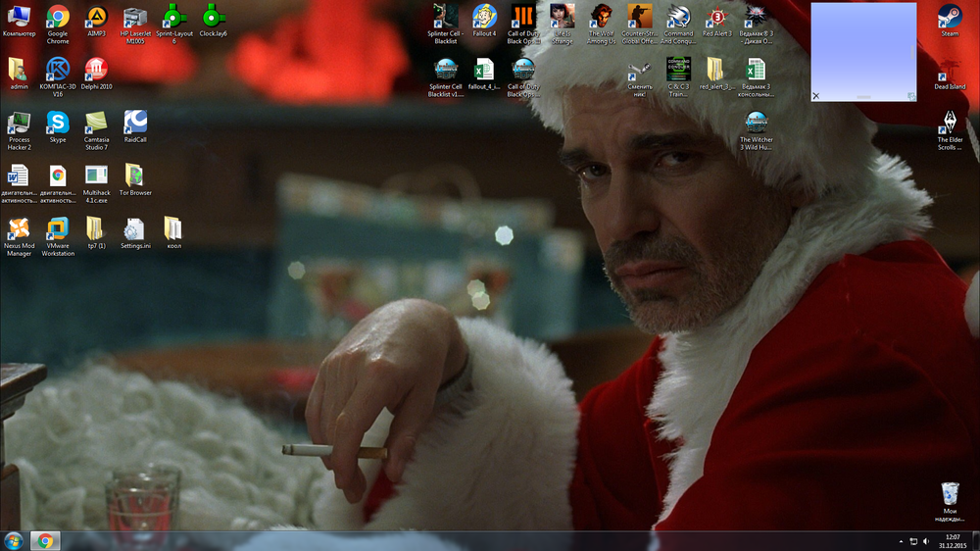This screenshot has width=980, height=551.
Task: Open the volume control in system tray
Action: coord(927,541)
